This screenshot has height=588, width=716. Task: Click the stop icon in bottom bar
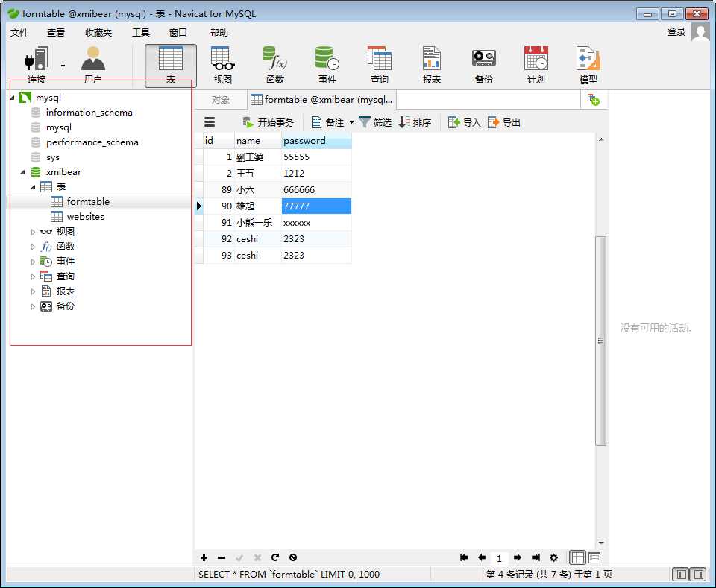pyautogui.click(x=292, y=557)
